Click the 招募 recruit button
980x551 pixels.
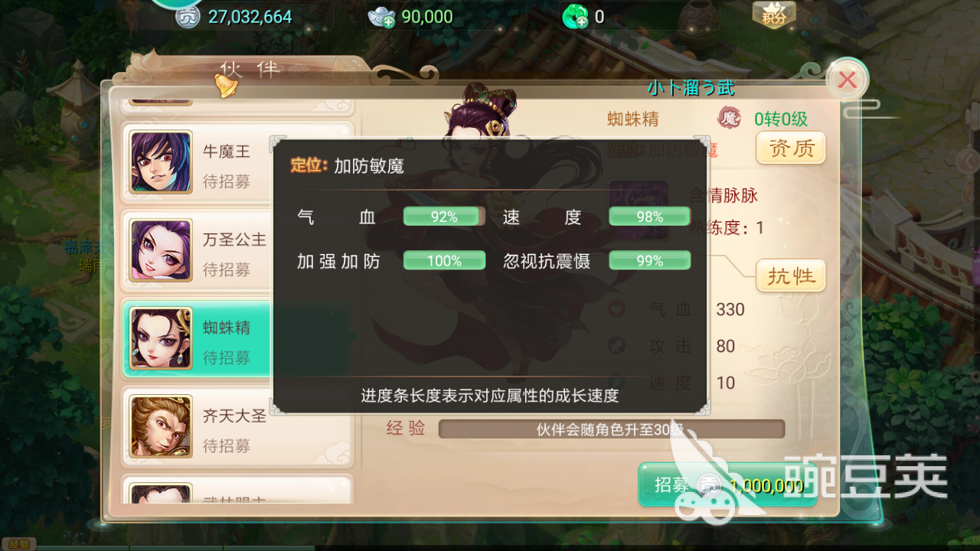(727, 485)
